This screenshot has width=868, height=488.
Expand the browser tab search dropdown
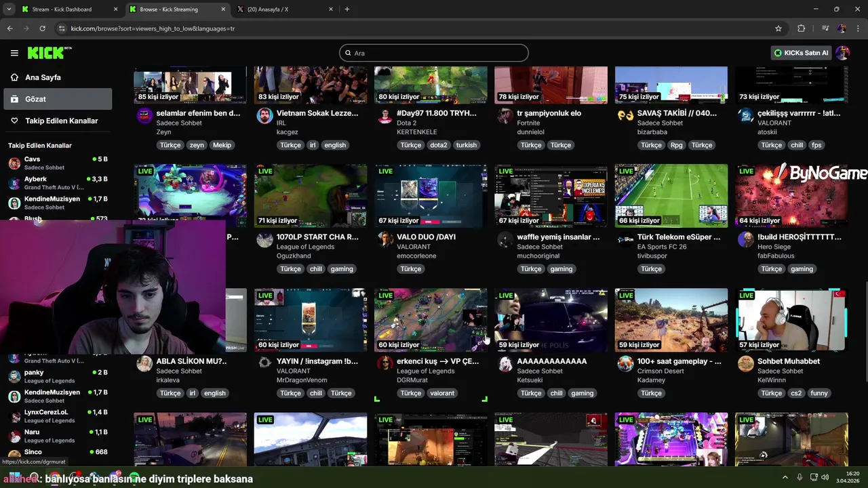point(9,9)
